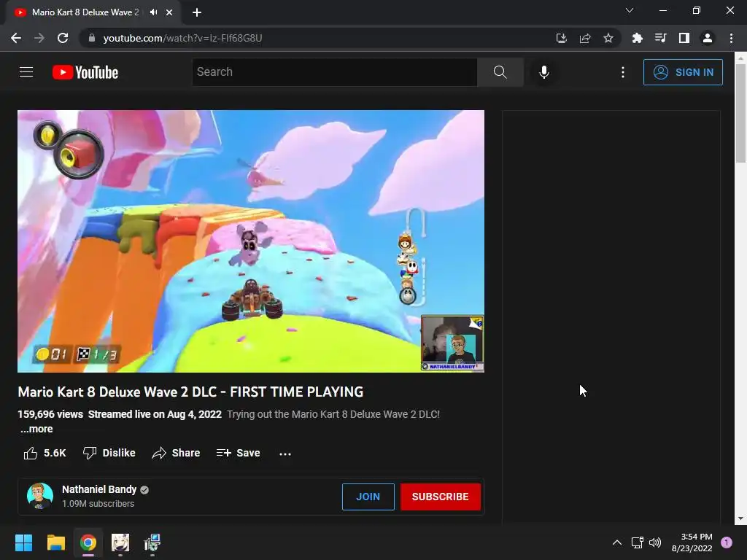Viewport: 747px width, 560px height.
Task: Subscribe to Nathaniel Bandy
Action: click(x=440, y=497)
